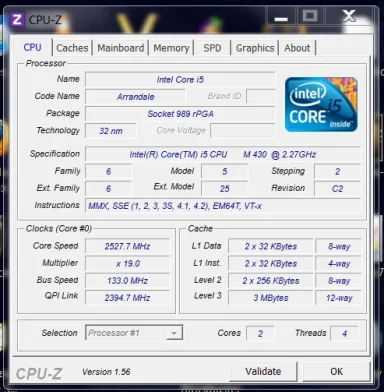The height and width of the screenshot is (392, 384).
Task: Click the Bus Speed value 133.0 MHz
Action: (x=127, y=281)
